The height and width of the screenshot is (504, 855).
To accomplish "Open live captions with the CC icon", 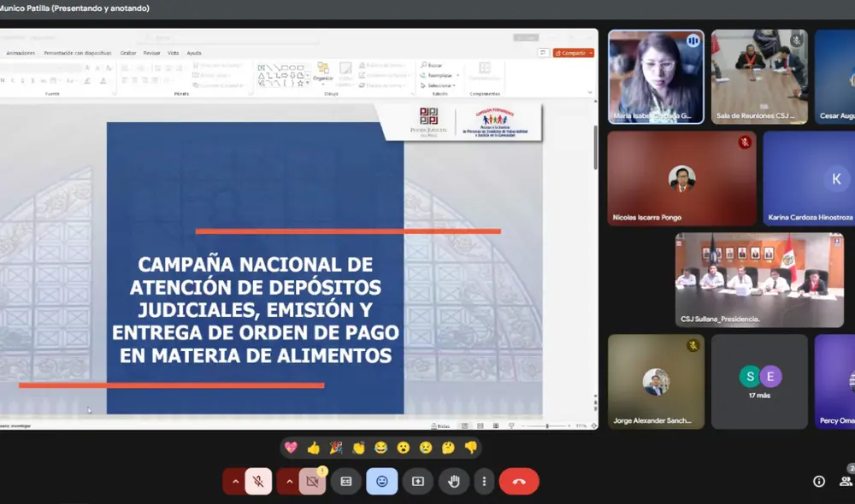I will [x=348, y=482].
